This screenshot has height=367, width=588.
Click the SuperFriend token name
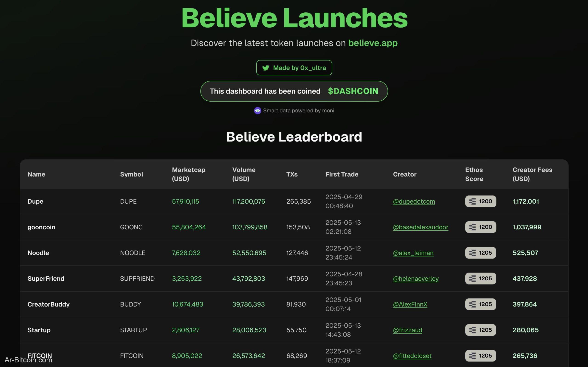point(46,279)
